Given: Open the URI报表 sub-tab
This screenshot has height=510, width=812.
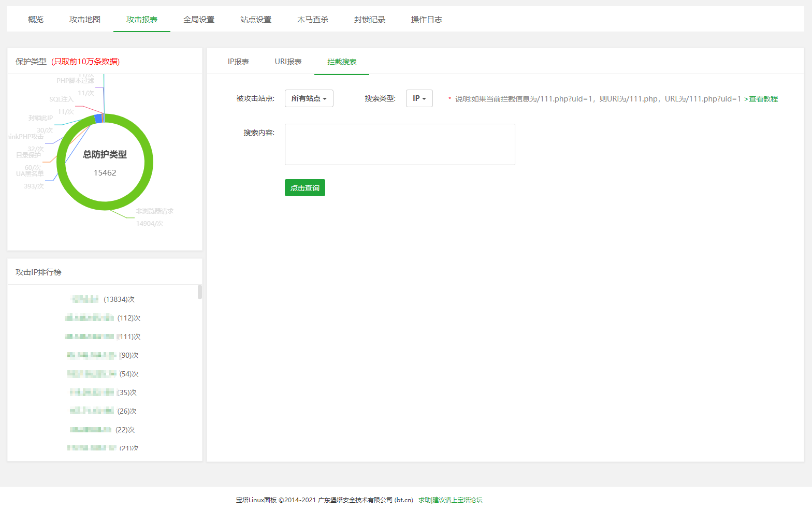Looking at the screenshot, I should [288, 62].
